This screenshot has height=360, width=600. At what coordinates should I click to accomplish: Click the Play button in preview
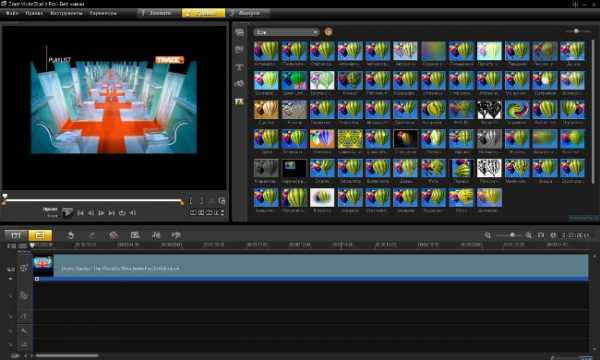coord(67,213)
